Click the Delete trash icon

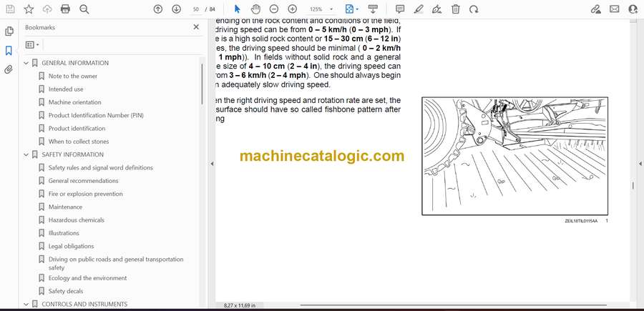(x=456, y=9)
